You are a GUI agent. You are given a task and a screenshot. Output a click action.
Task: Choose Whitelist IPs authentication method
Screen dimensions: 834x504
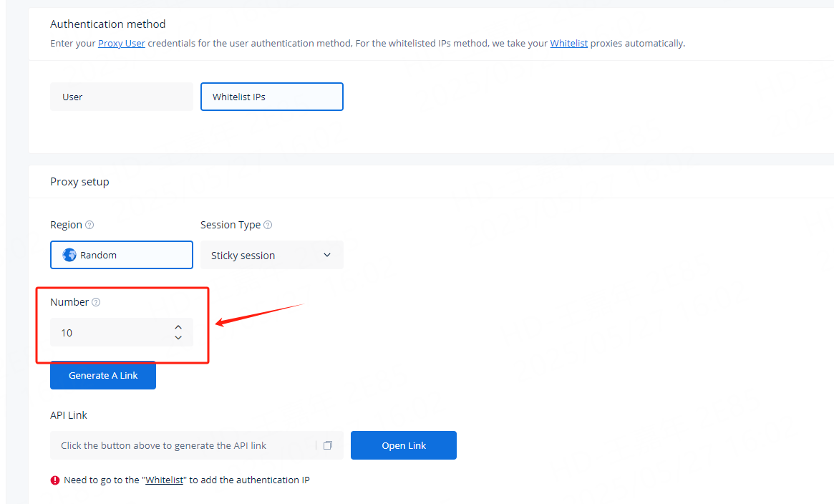[271, 97]
